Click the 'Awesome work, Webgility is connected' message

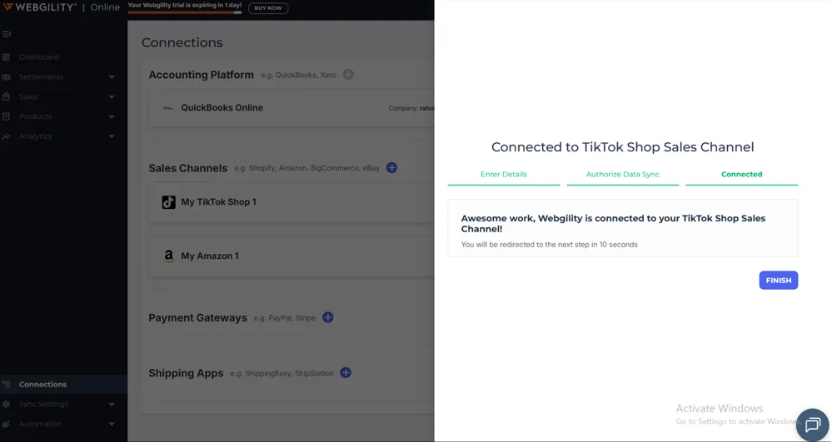(x=613, y=223)
